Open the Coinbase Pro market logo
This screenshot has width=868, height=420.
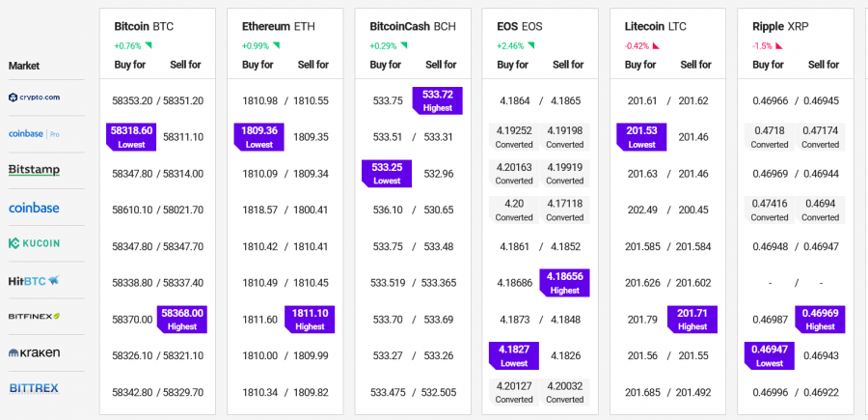34,133
